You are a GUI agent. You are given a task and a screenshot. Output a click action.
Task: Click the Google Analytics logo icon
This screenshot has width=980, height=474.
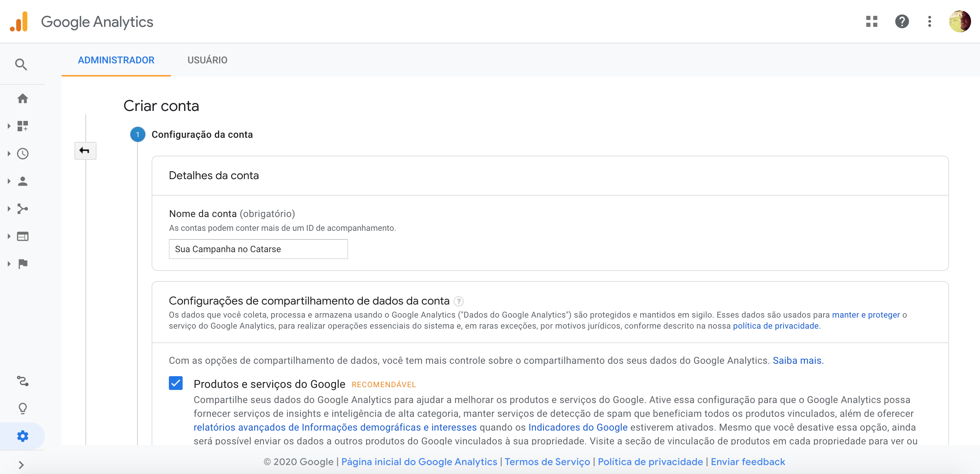click(x=19, y=22)
